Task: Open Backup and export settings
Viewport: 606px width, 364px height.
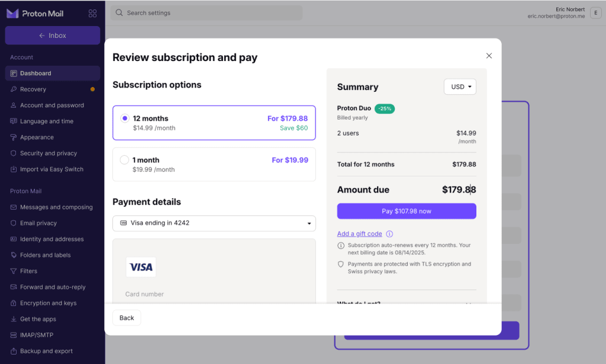Action: tap(53, 351)
